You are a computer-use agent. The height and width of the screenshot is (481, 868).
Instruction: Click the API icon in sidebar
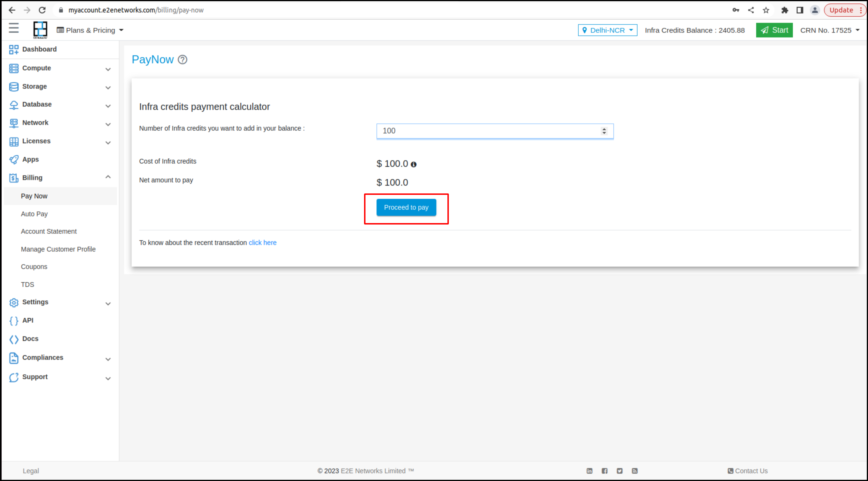[x=14, y=321]
